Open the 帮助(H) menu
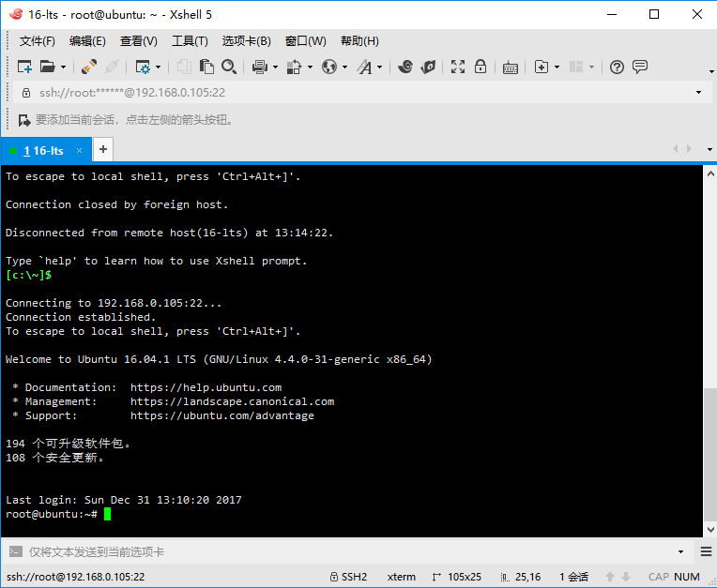The height and width of the screenshot is (588, 717). pos(359,41)
